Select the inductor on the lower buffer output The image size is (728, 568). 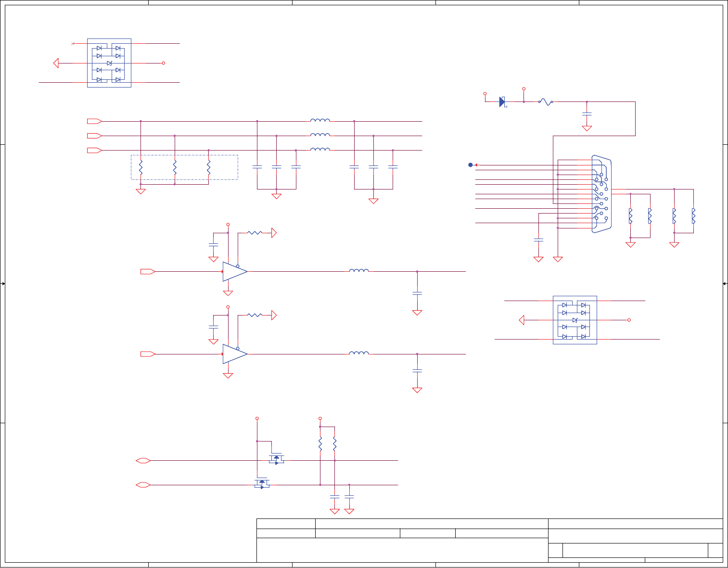tap(359, 353)
